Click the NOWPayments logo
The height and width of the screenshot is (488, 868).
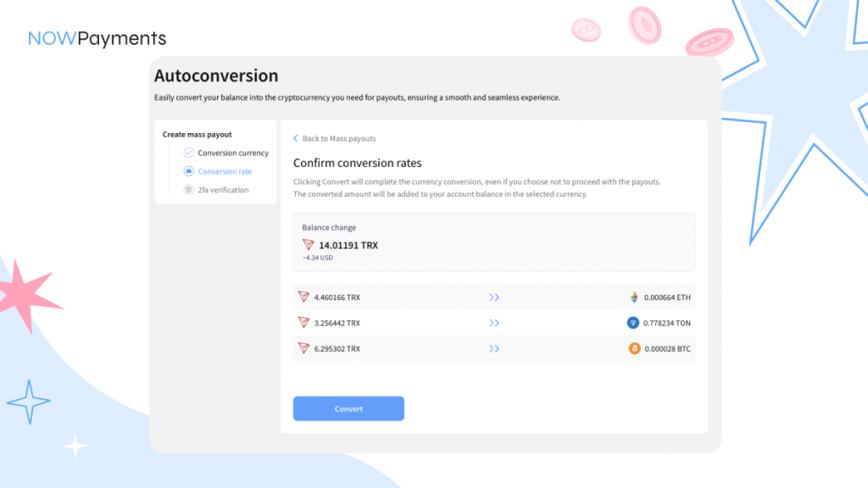click(97, 38)
